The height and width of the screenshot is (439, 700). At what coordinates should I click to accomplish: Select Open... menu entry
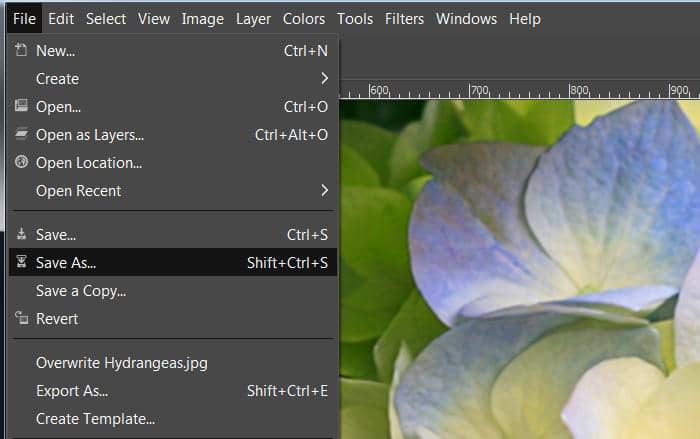pyautogui.click(x=173, y=107)
